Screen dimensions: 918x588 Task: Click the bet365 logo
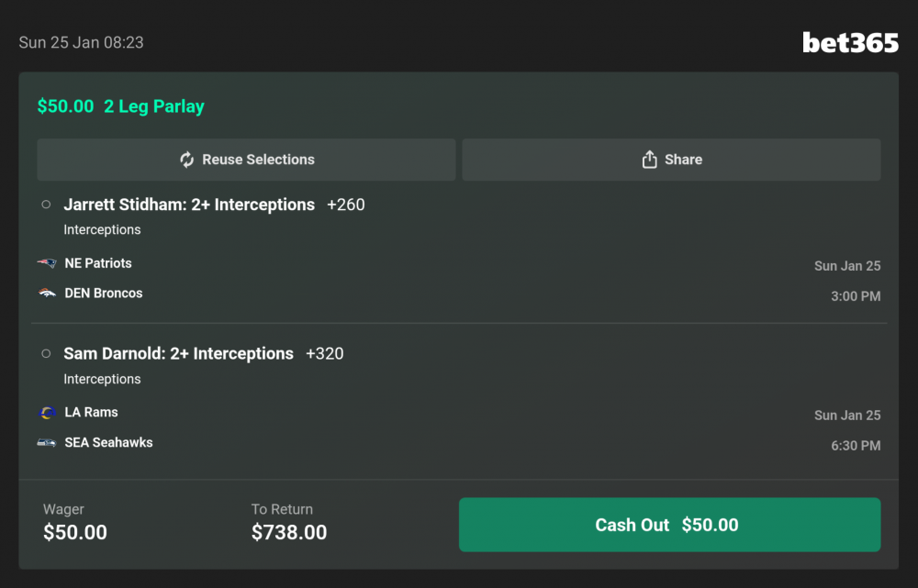click(850, 43)
